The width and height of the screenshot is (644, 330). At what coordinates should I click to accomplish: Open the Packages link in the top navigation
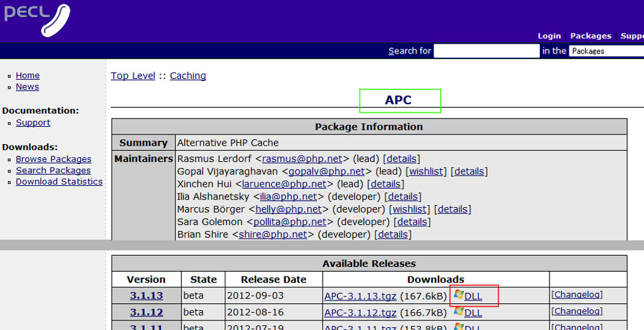[591, 36]
